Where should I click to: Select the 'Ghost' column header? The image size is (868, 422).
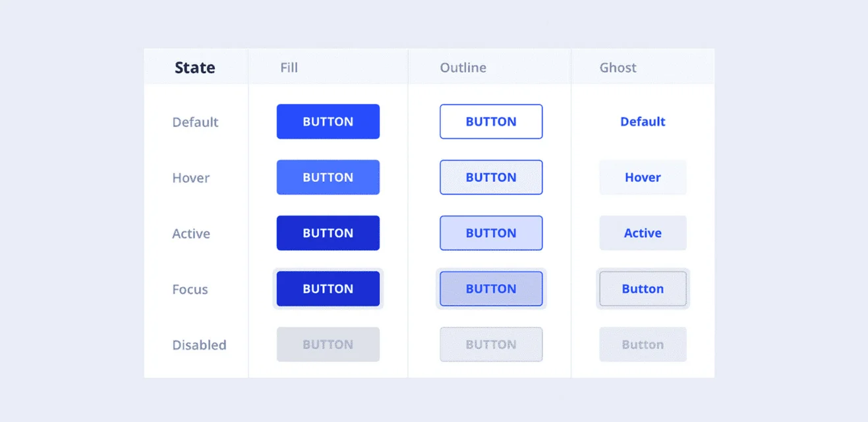click(618, 68)
